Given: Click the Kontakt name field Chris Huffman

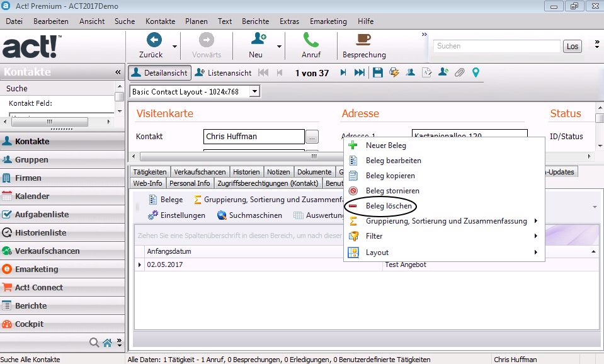Looking at the screenshot, I should (254, 137).
